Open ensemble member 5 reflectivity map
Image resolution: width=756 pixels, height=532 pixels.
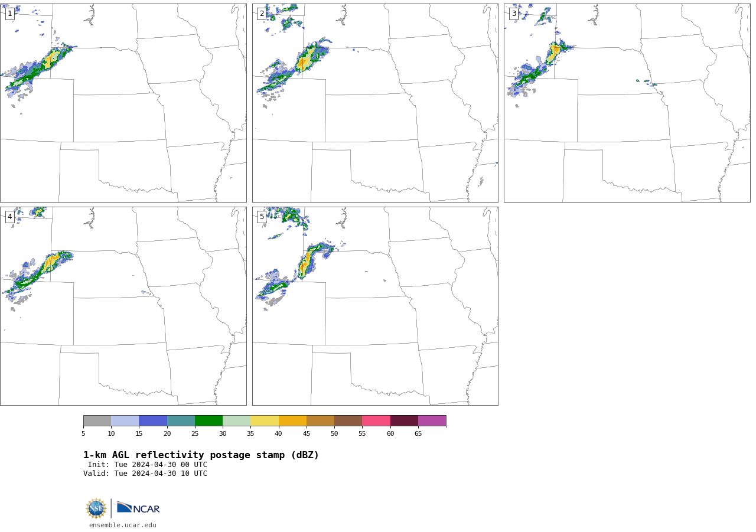click(x=375, y=306)
